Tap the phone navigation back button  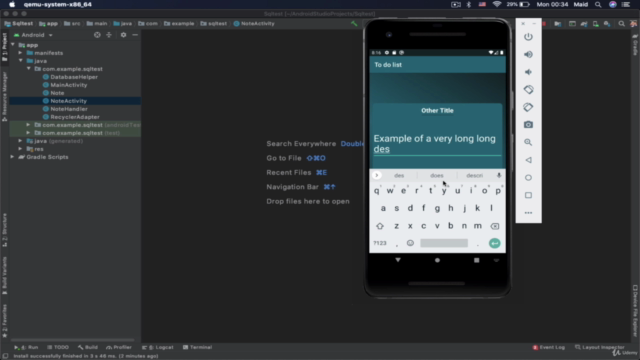click(x=398, y=260)
